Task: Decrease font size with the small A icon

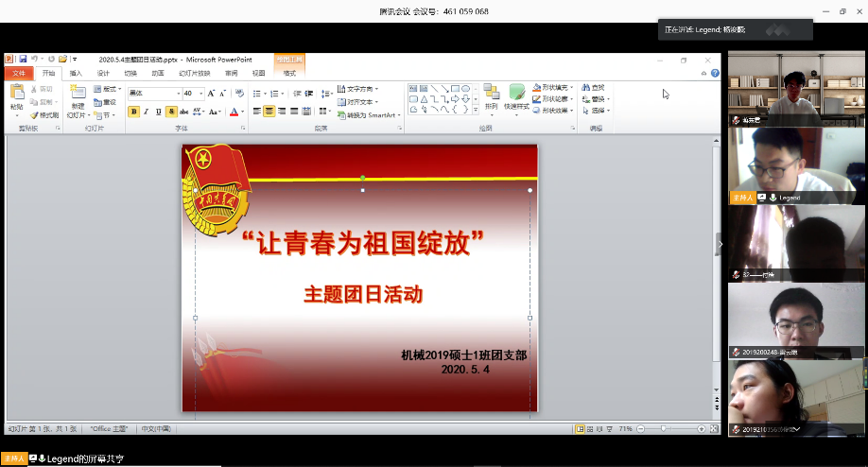Action: pyautogui.click(x=222, y=93)
